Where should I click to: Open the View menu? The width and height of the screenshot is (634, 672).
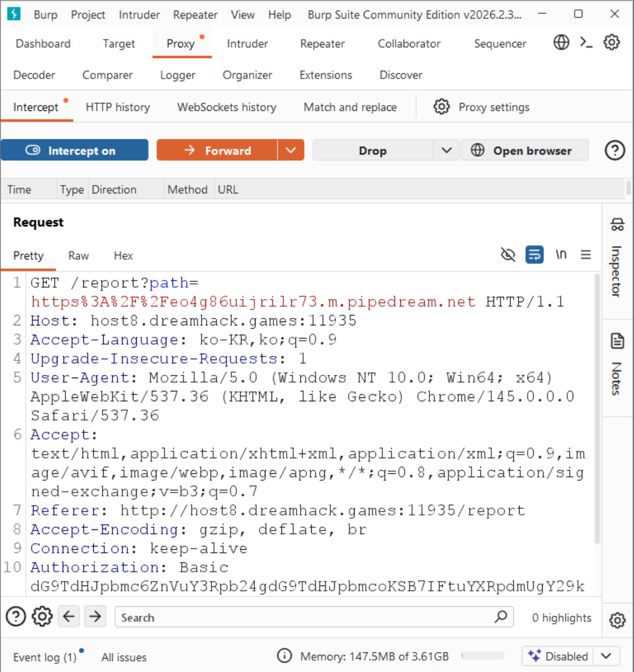point(242,15)
